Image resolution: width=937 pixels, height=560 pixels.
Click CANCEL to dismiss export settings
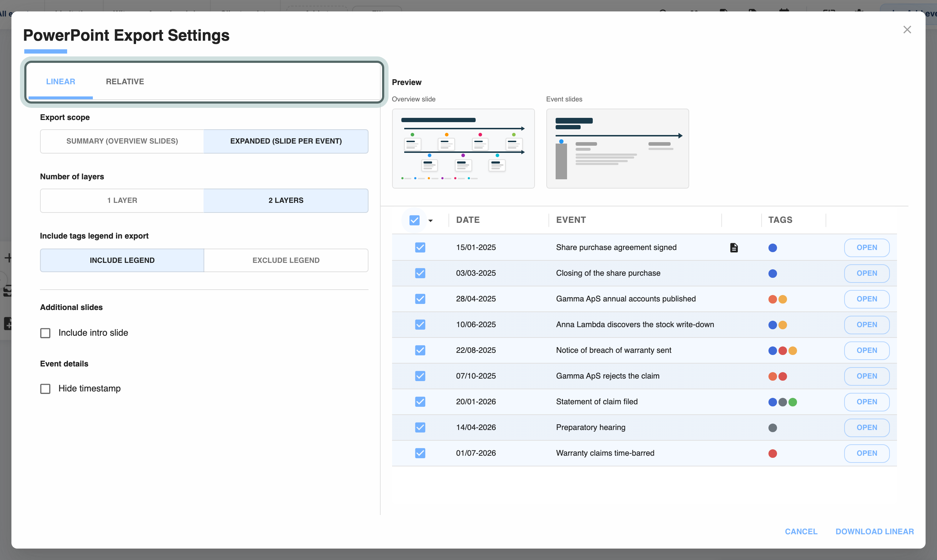pyautogui.click(x=801, y=531)
